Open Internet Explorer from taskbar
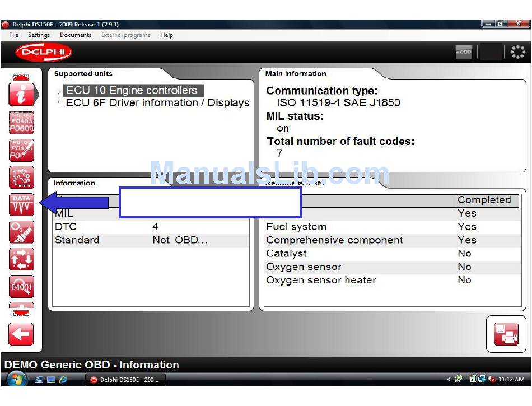Screen dimensions: 532x406 (63, 380)
